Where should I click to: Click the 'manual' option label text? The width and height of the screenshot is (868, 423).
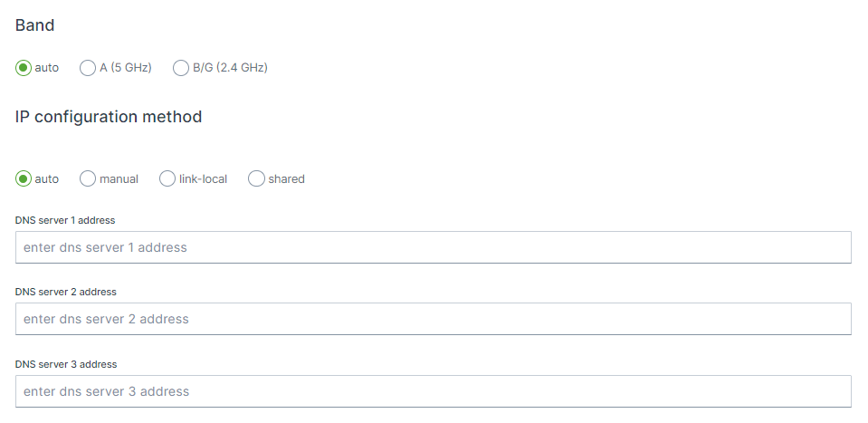(x=119, y=179)
